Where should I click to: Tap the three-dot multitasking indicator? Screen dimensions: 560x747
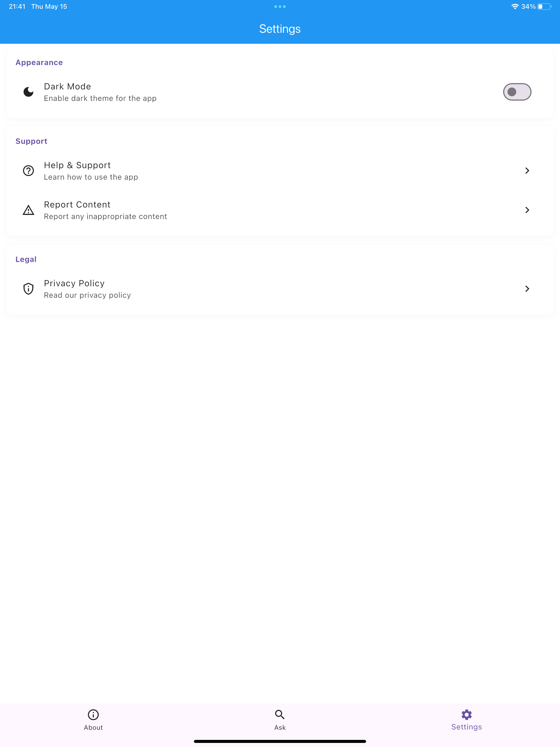click(280, 6)
